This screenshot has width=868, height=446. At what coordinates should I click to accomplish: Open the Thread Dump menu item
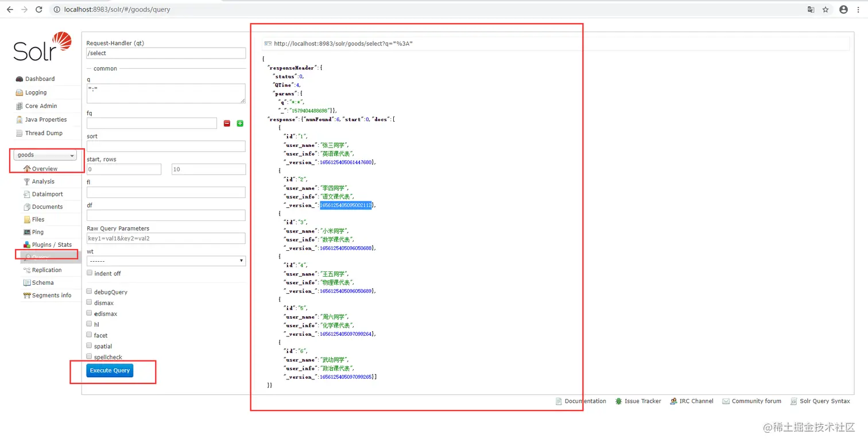44,133
